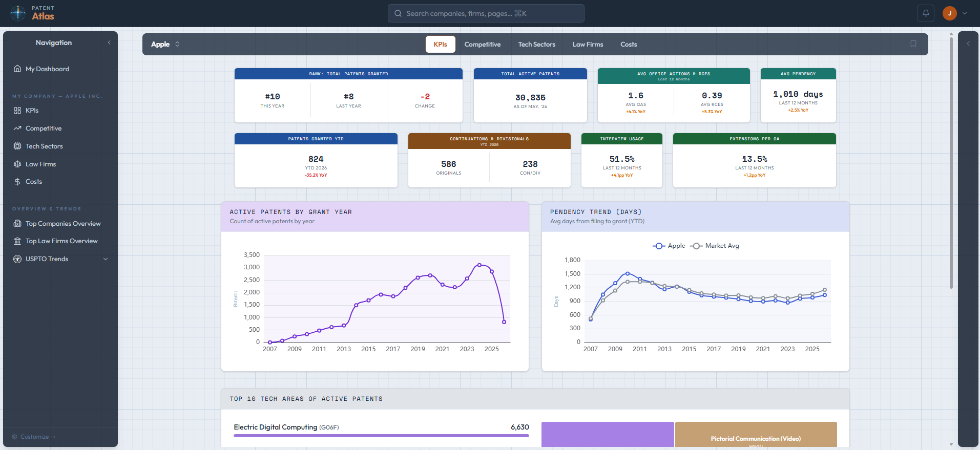
Task: Click the 51.5% interview usage value
Action: pos(622,159)
